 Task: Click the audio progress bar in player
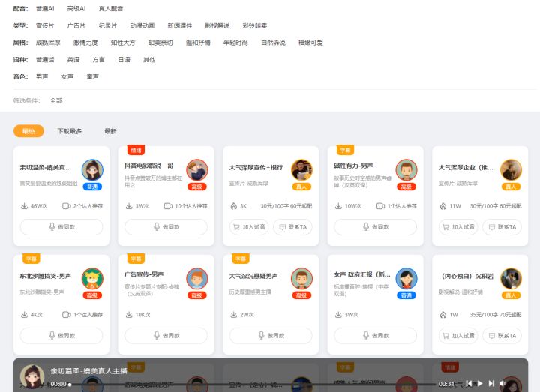pyautogui.click(x=255, y=385)
